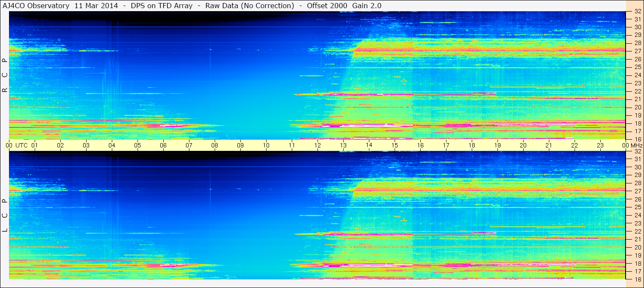Select the 06 UTC time label

(163, 145)
